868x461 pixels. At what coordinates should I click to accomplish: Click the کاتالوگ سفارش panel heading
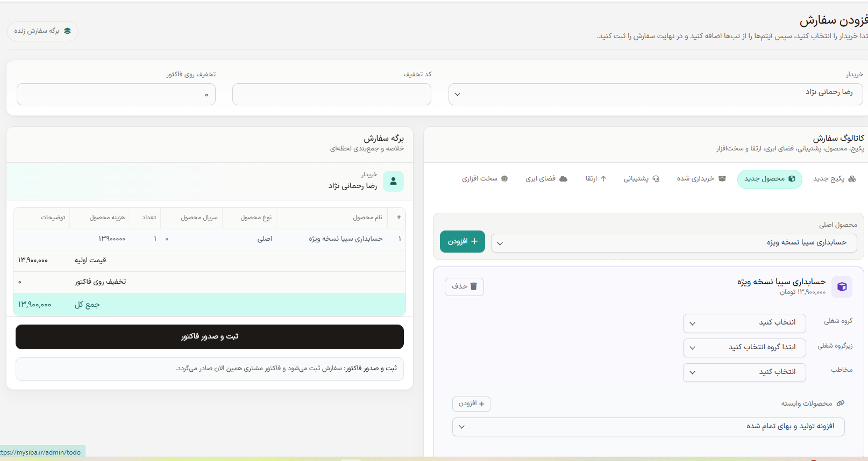click(838, 139)
